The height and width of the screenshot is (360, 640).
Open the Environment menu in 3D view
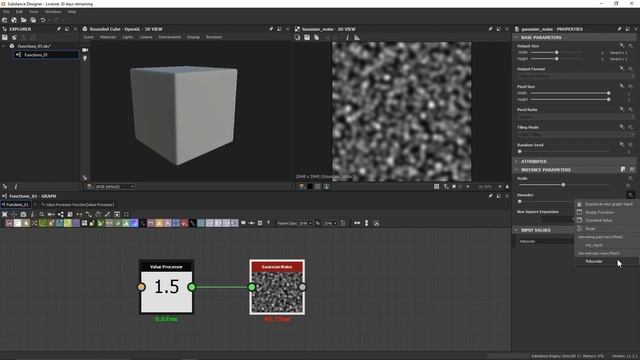click(169, 37)
